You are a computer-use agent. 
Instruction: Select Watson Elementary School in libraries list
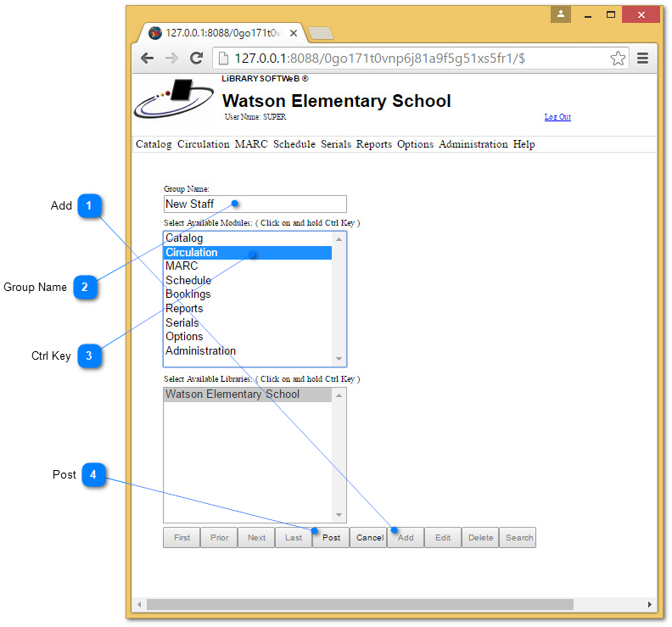tap(232, 395)
